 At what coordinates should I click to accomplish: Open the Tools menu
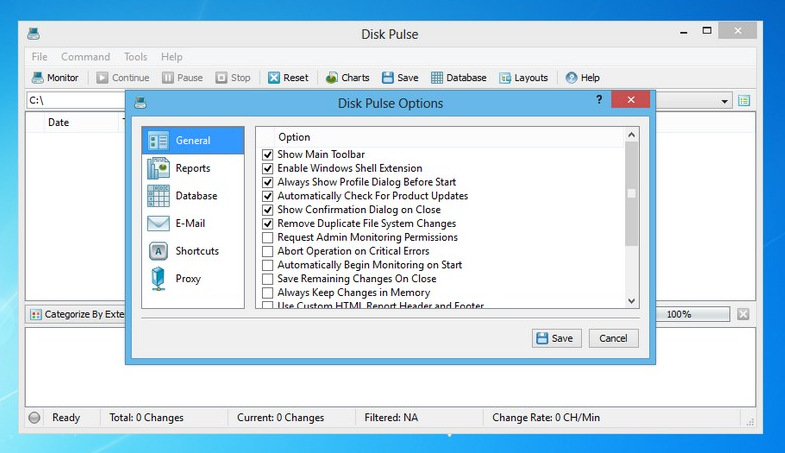[136, 57]
